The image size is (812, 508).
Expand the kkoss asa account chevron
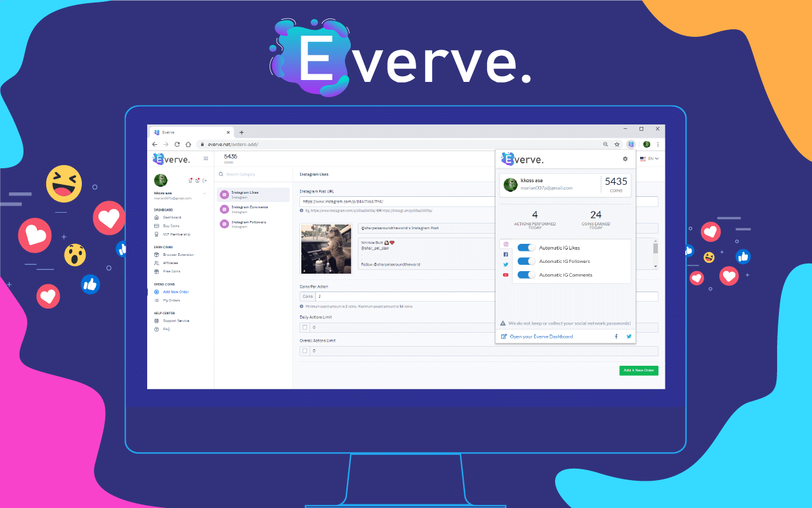[204, 193]
